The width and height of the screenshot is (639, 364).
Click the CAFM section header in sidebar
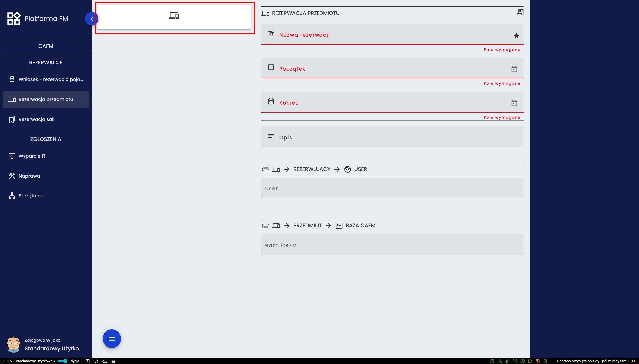(46, 46)
